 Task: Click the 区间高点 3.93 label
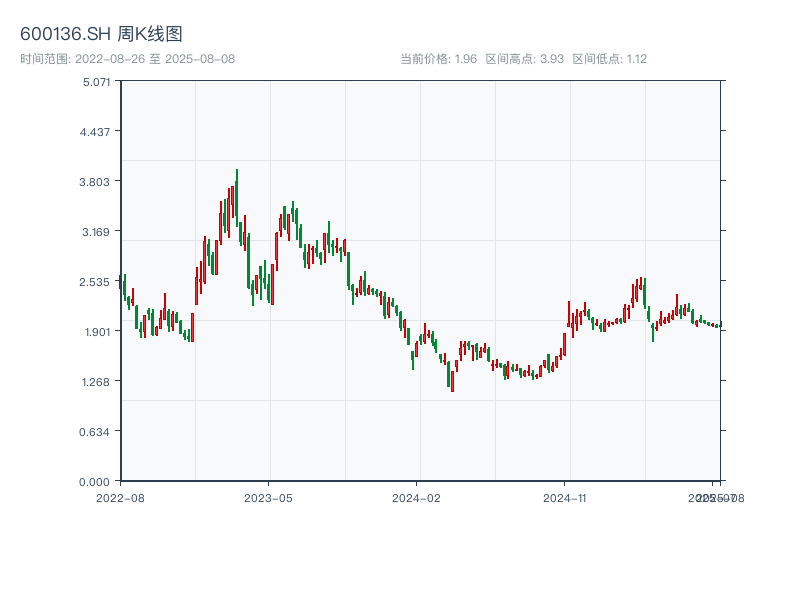[x=525, y=59]
